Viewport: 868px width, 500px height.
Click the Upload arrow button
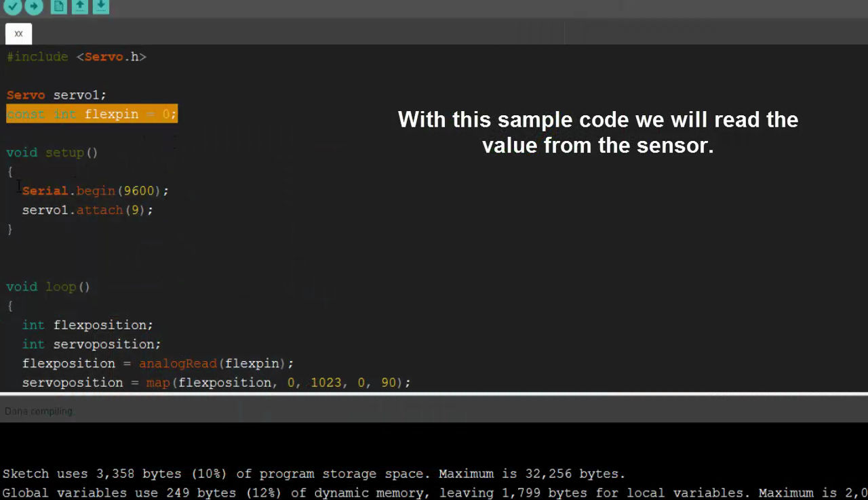[34, 7]
